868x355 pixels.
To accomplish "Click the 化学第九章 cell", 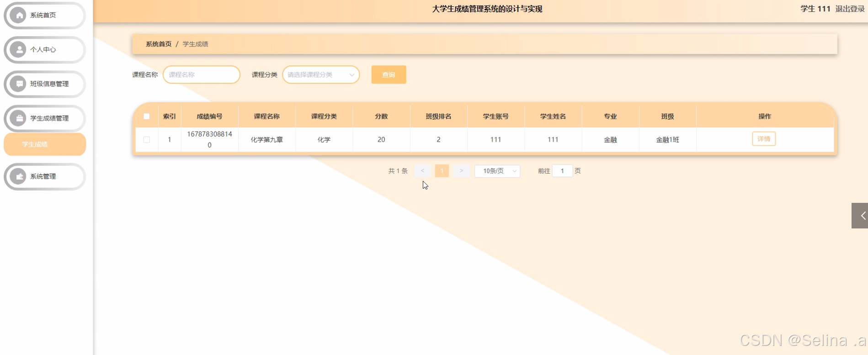I will coord(267,140).
